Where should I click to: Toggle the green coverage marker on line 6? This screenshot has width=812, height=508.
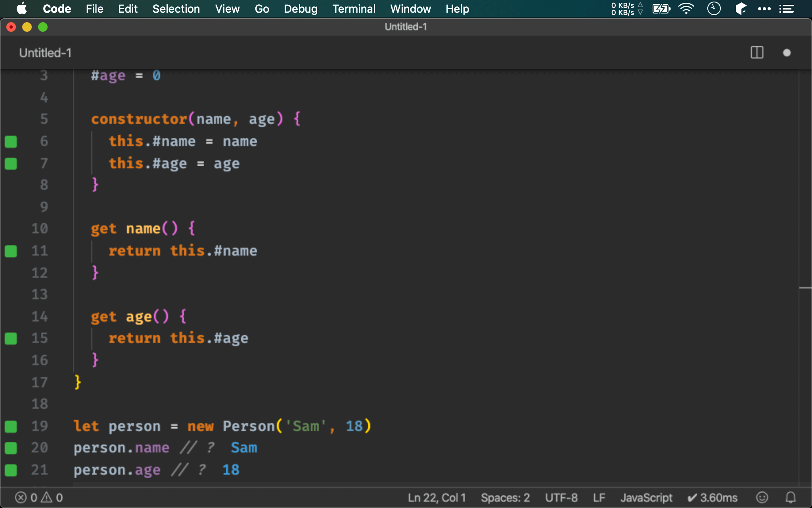(x=11, y=142)
